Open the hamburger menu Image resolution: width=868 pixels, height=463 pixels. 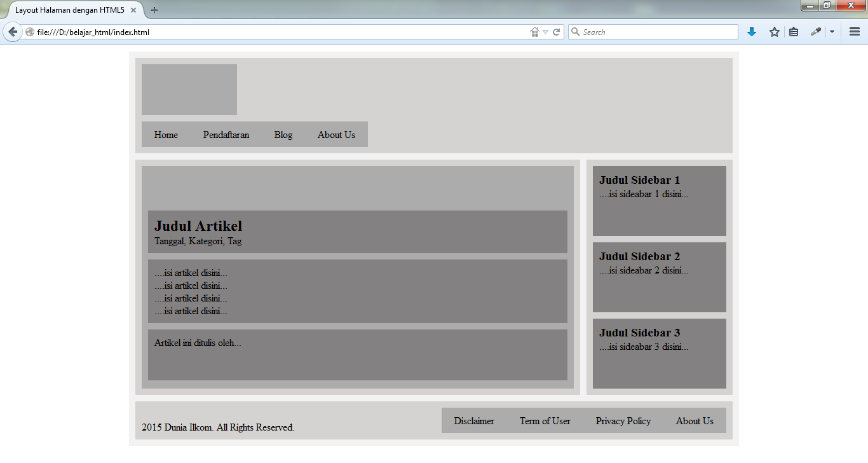[855, 32]
